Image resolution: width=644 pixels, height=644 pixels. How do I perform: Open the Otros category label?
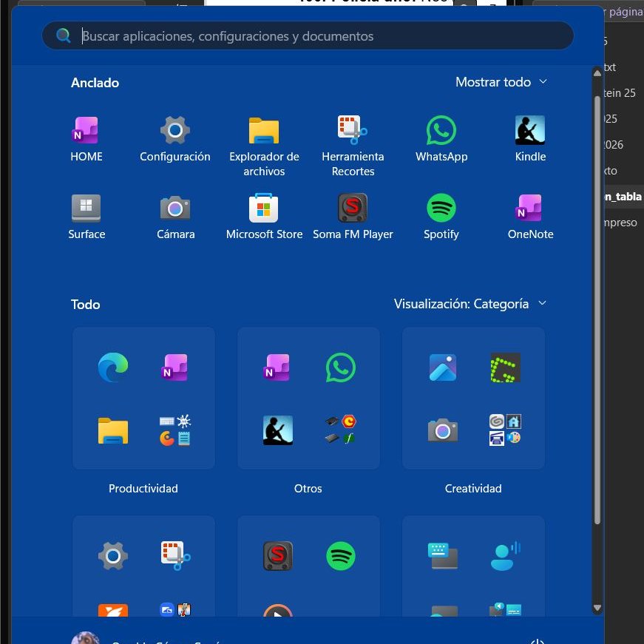(x=308, y=488)
